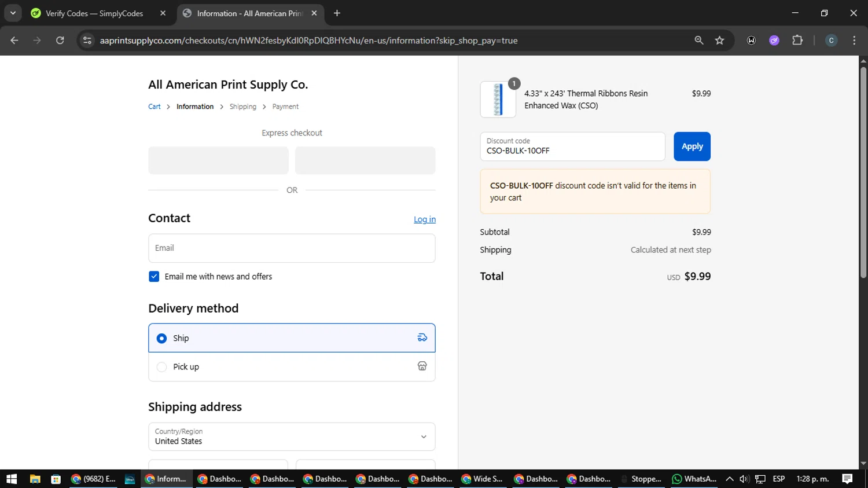
Task: Switch to the Wide S... Chrome taskbar window
Action: [x=483, y=479]
